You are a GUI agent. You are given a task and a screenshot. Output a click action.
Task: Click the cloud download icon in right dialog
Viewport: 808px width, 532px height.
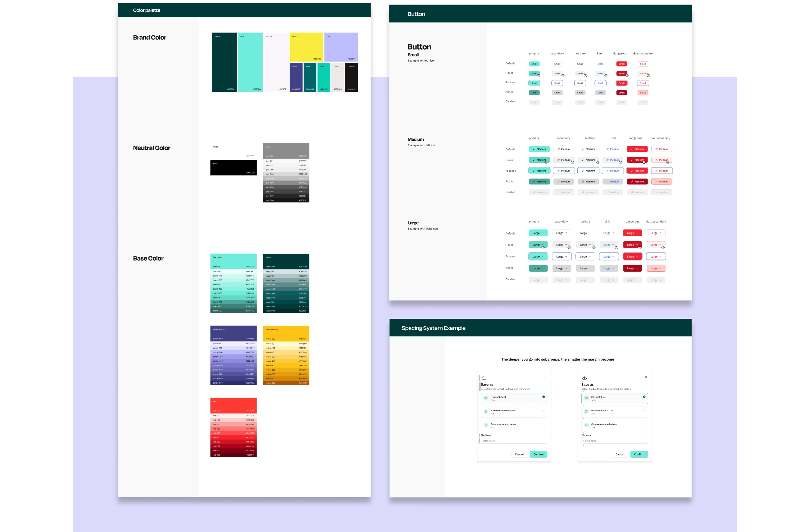(x=585, y=378)
